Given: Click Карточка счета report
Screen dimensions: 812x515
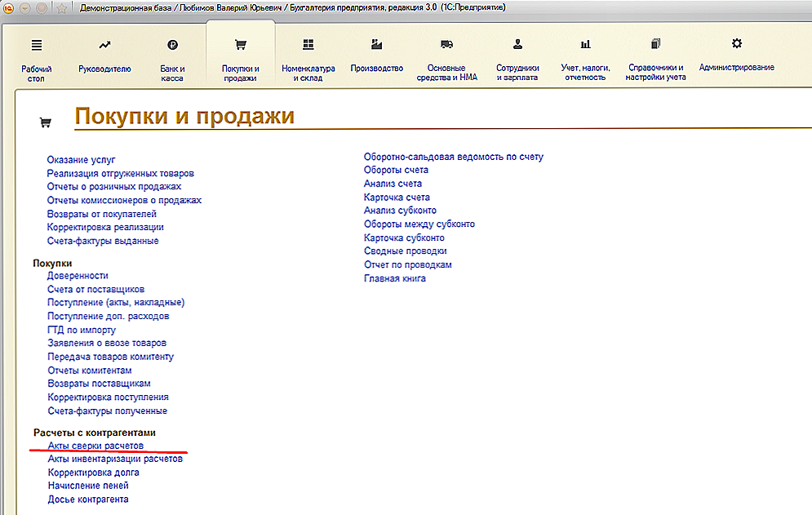Looking at the screenshot, I should point(397,198).
